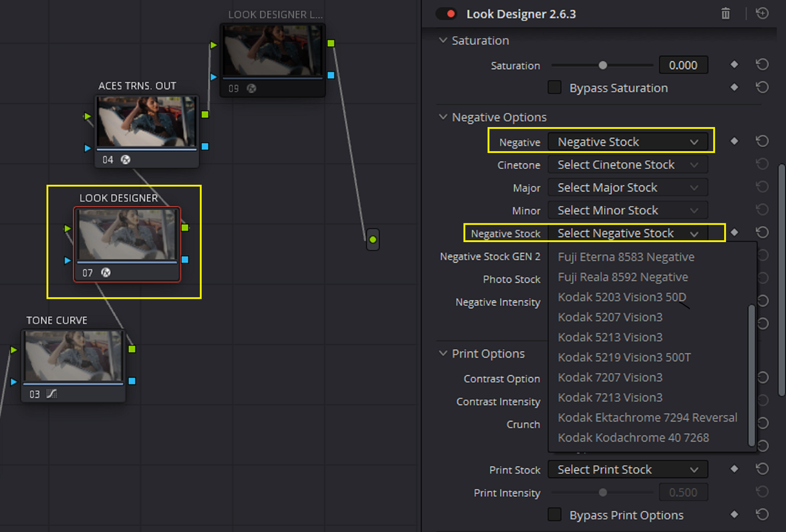Select node 09 thumbnail
The width and height of the screenshot is (786, 532).
272,51
